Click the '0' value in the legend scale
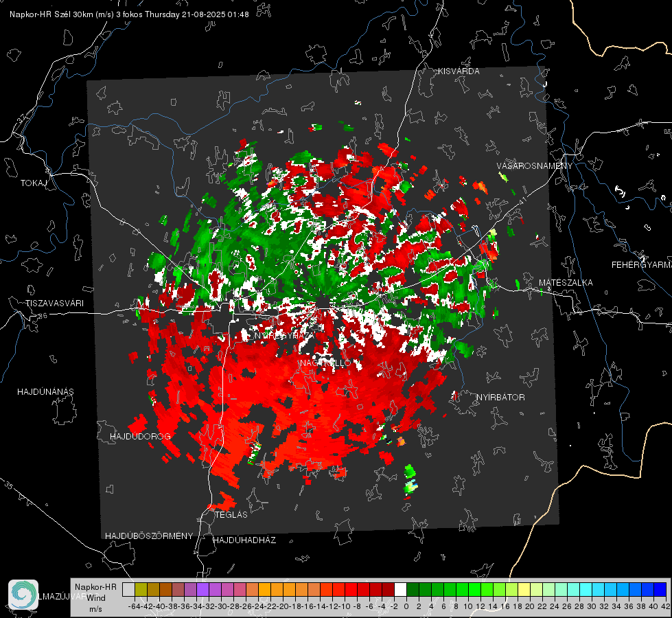This screenshot has width=672, height=618. click(x=406, y=607)
